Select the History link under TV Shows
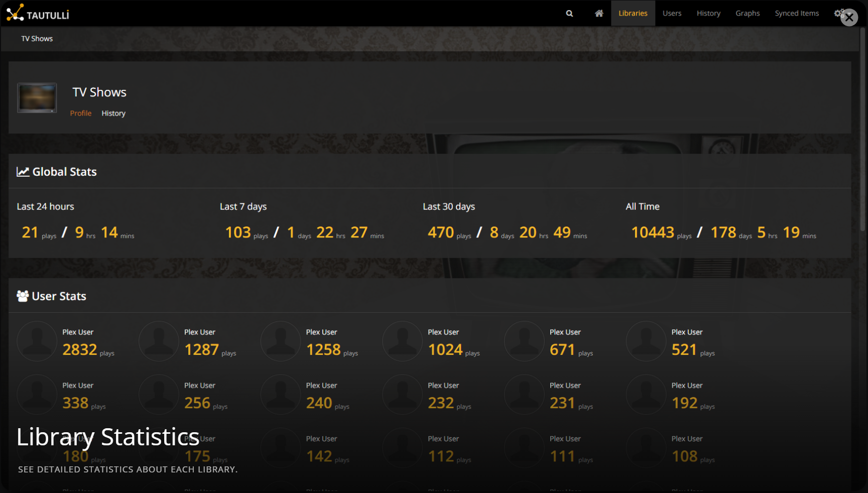This screenshot has height=493, width=868. click(113, 113)
